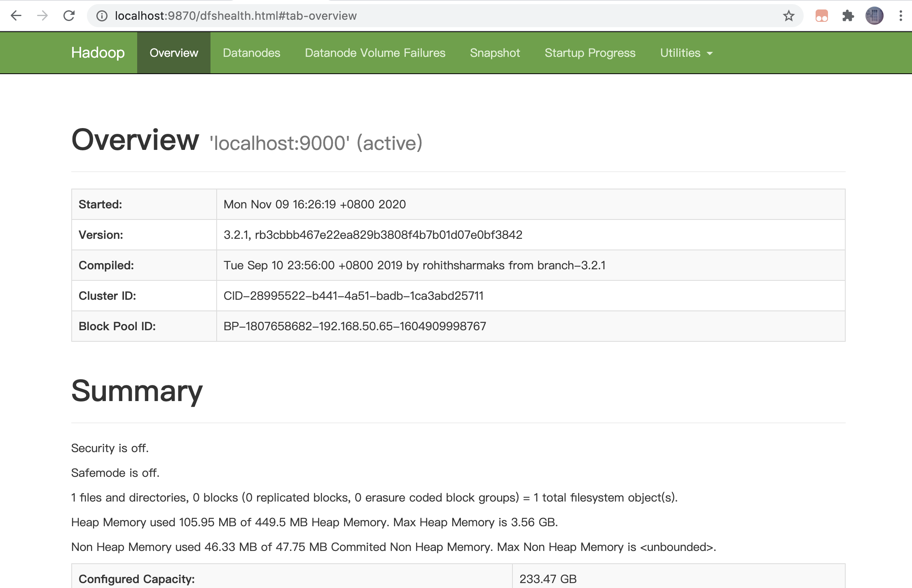Click 'Security is off.' text
Screen dimensions: 912x588
point(110,448)
